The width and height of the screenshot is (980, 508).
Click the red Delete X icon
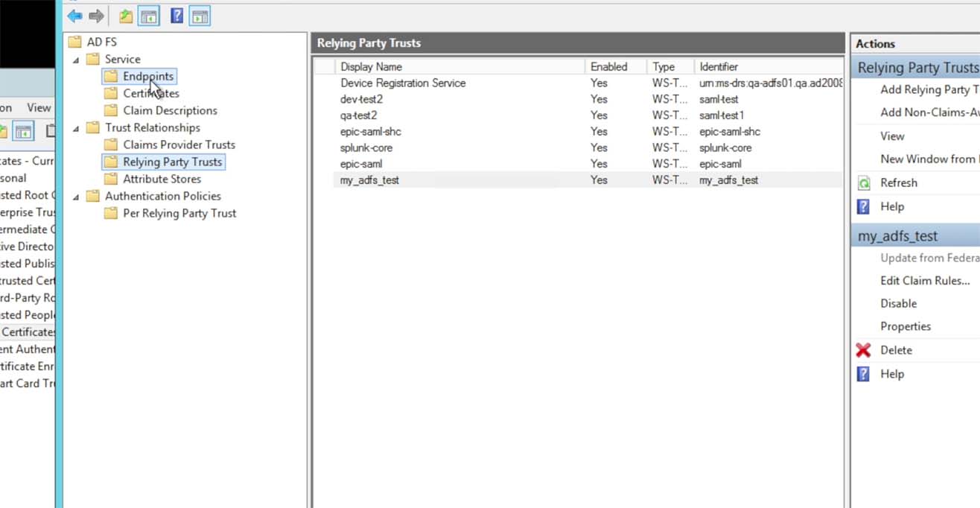(x=863, y=350)
